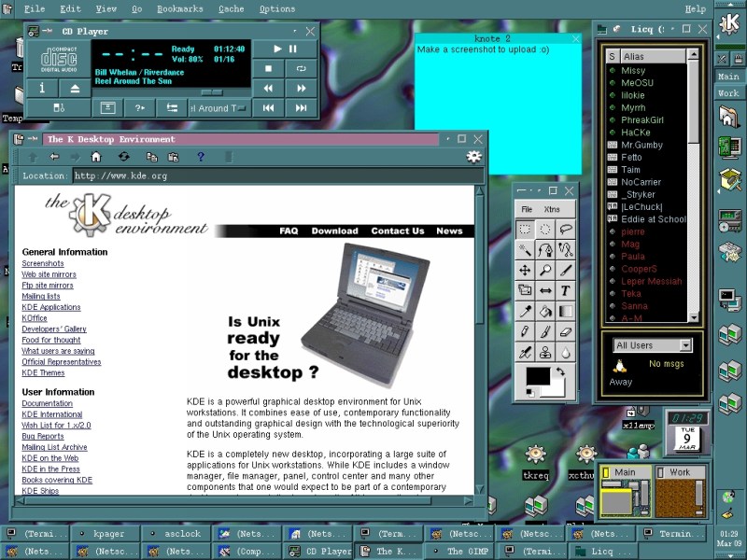Open the Screenshots link on KDE page
The image size is (747, 560).
pyautogui.click(x=43, y=263)
